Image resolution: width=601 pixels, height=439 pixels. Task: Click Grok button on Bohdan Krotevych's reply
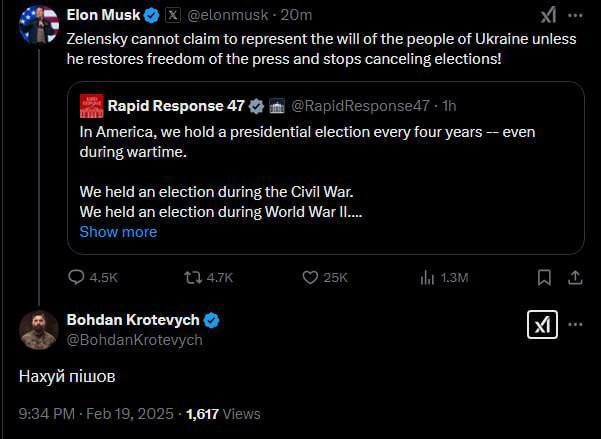click(541, 325)
